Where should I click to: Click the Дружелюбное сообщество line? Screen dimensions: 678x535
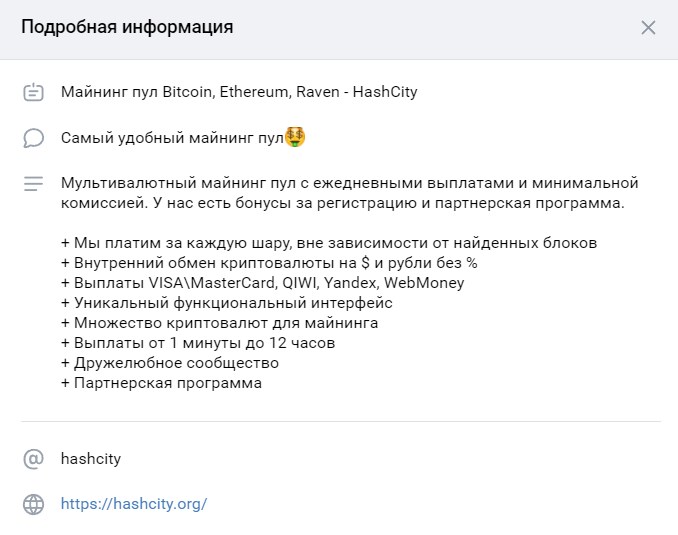[x=170, y=363]
